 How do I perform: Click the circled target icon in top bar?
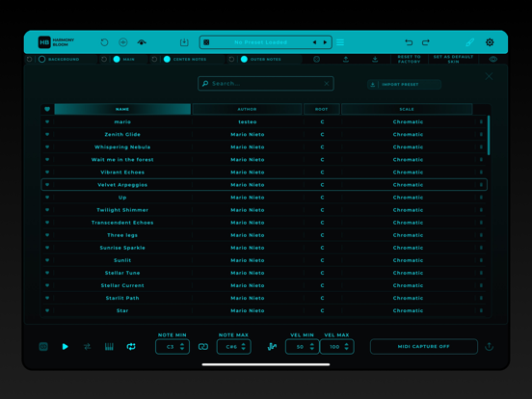point(123,42)
